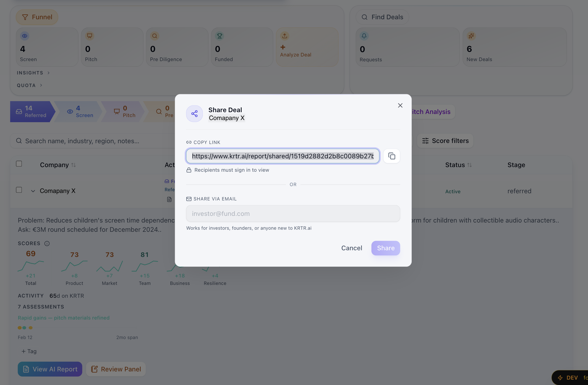
Task: Click the Requests bell icon
Action: 364,36
